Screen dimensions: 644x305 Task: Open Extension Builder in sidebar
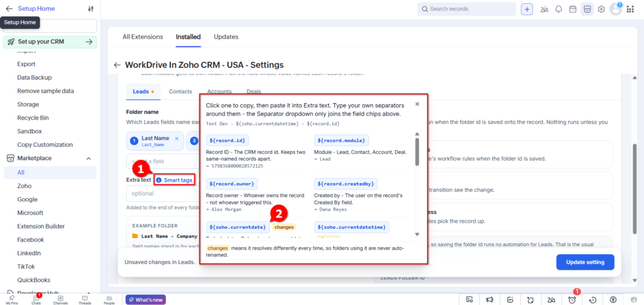[x=41, y=226]
